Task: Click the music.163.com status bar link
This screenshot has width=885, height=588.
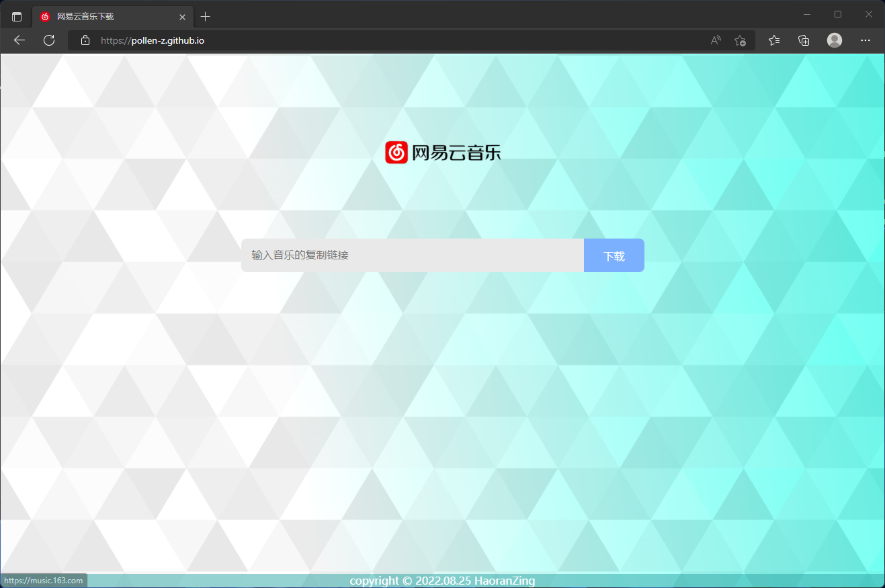Action: (x=43, y=580)
